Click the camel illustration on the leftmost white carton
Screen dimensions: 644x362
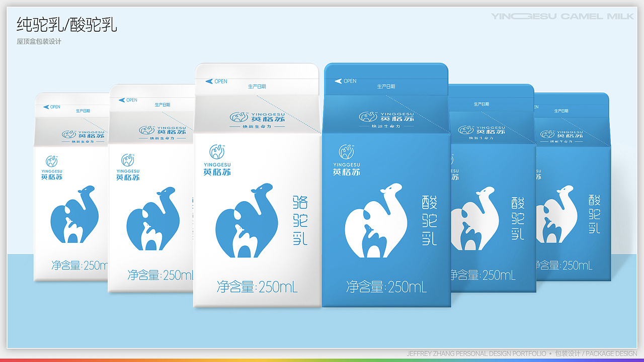(x=74, y=214)
